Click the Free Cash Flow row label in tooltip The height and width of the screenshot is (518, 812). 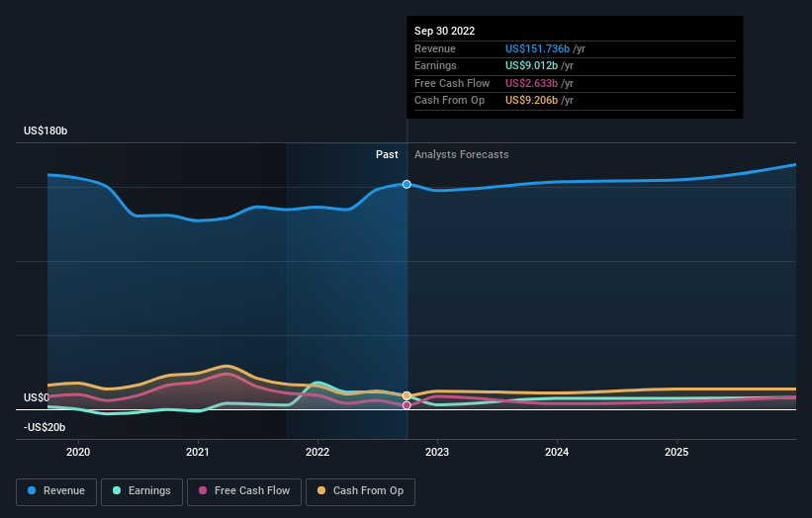[452, 83]
